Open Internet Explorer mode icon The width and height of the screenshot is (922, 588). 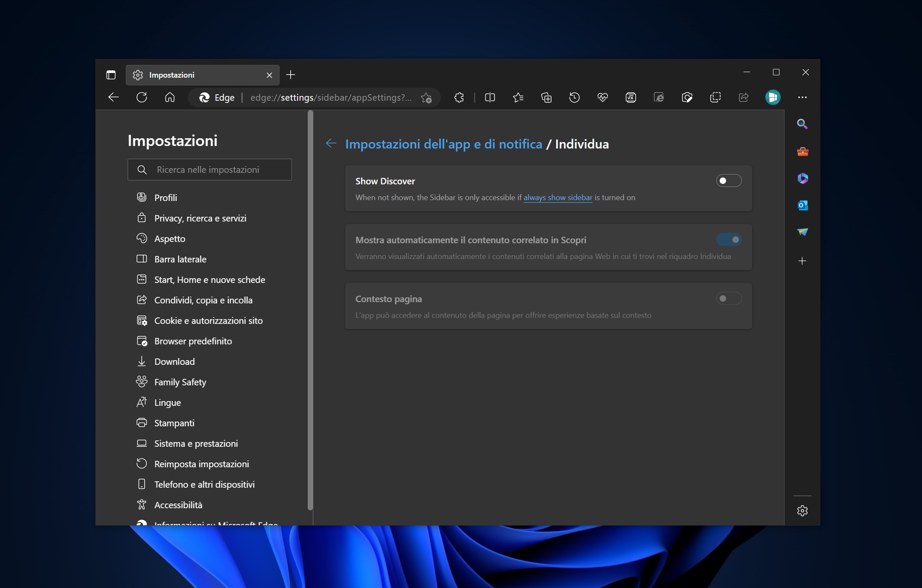[659, 98]
